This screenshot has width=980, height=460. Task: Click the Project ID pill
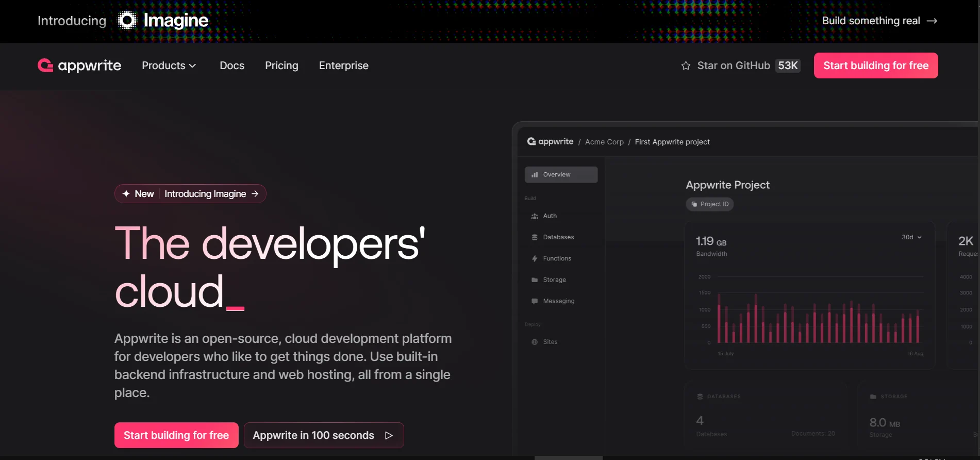tap(710, 204)
